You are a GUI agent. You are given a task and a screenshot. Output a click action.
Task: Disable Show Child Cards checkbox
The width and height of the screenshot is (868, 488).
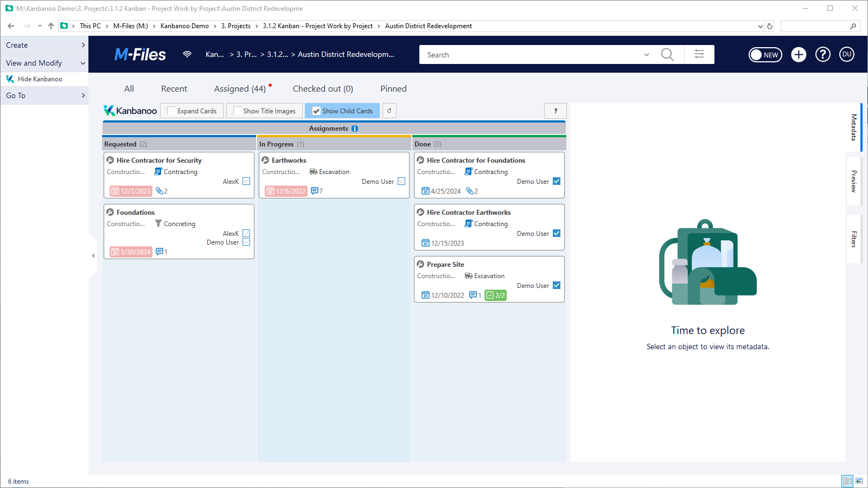click(316, 111)
